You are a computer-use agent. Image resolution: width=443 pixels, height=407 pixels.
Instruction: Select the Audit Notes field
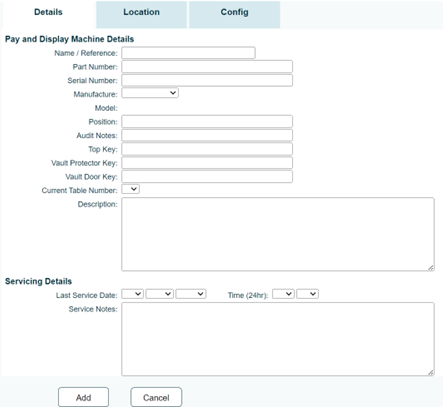point(207,135)
